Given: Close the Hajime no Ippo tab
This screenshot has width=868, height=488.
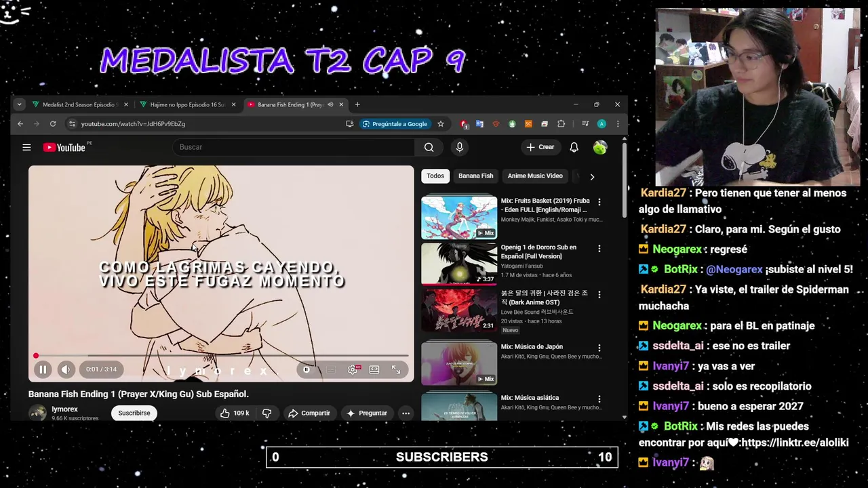Looking at the screenshot, I should pos(234,104).
